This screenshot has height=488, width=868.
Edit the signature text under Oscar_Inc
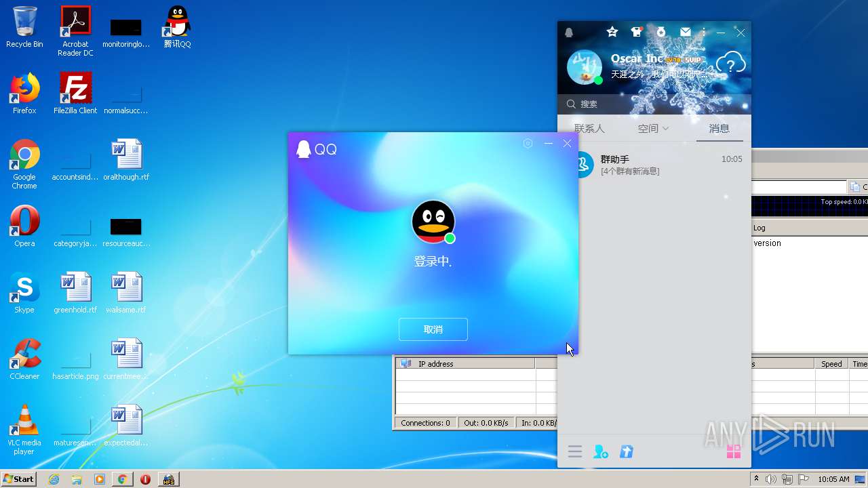click(x=658, y=75)
